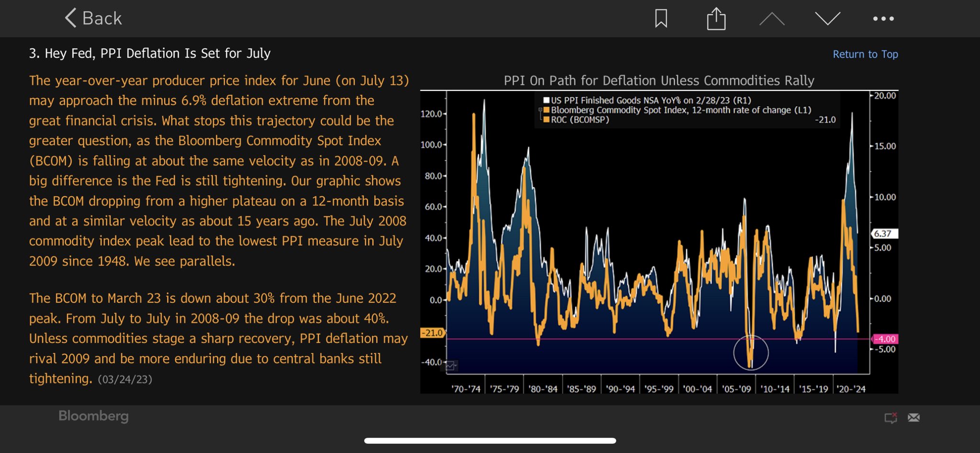Tap paragraph starting "The year-over-year producer price"

point(219,170)
